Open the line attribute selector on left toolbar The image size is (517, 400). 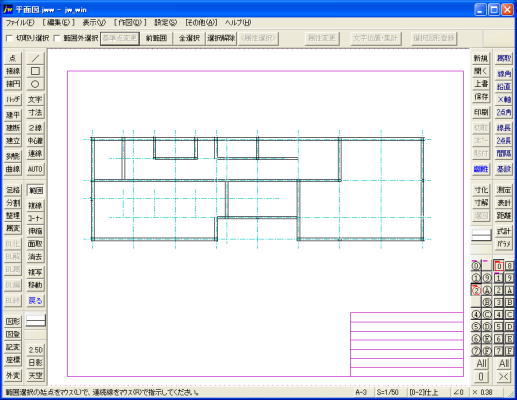tap(35, 321)
